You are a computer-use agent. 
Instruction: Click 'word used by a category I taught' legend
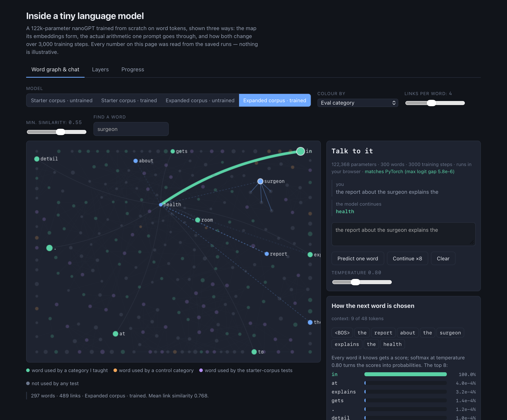[67, 370]
